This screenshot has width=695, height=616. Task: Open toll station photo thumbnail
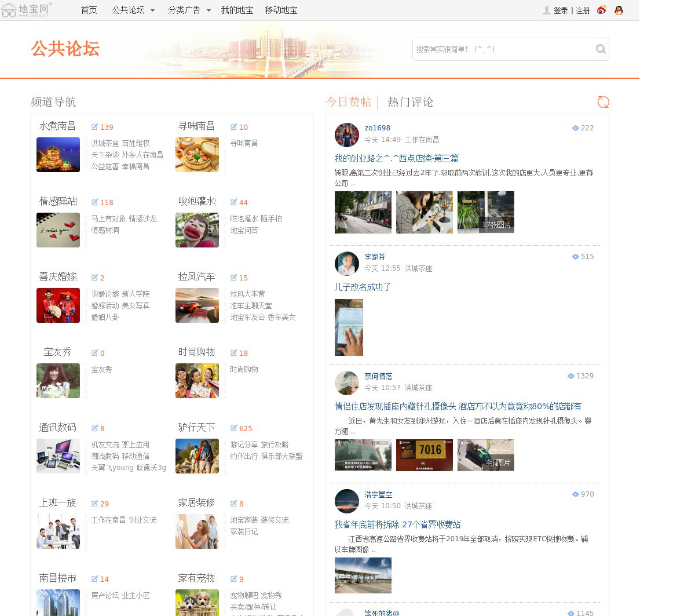pos(363,575)
